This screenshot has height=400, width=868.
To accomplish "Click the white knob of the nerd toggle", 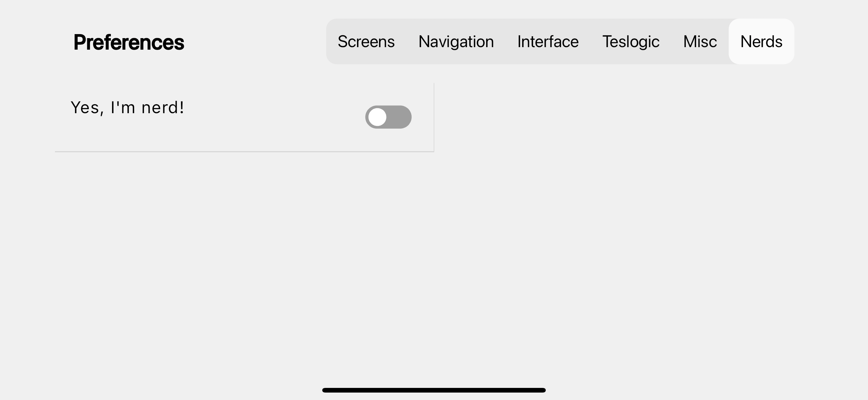I will (377, 117).
